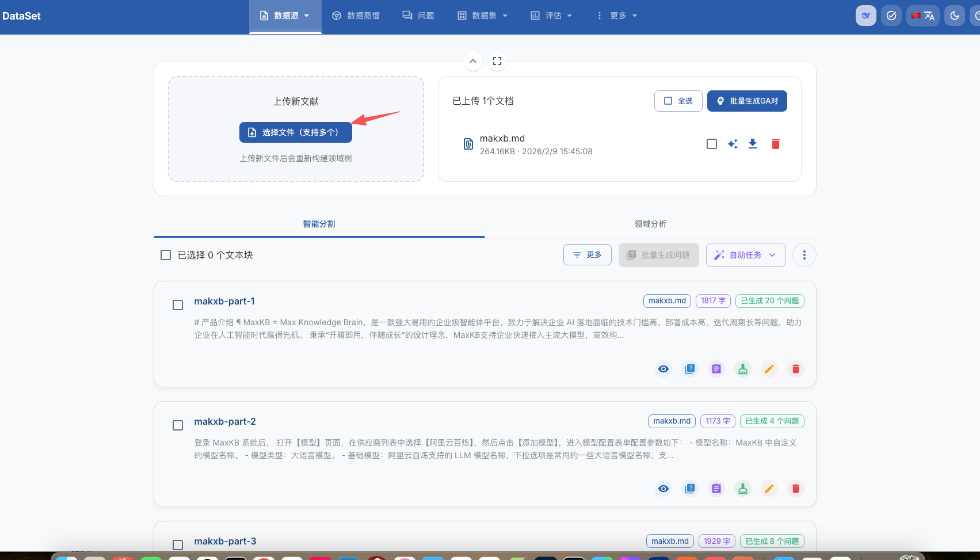Edit the makxb-part-1 text block
The width and height of the screenshot is (980, 560).
[769, 369]
